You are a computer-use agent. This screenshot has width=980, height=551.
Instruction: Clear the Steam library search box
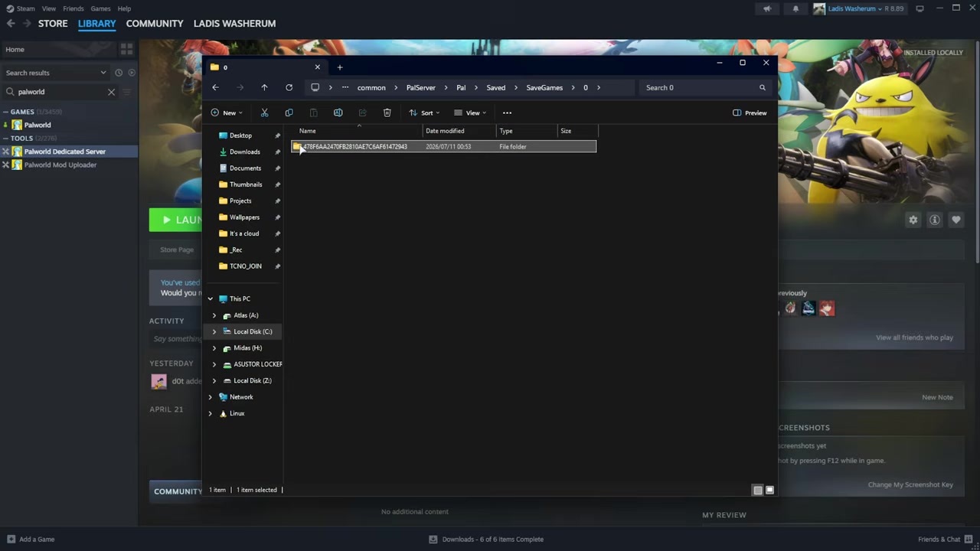[111, 92]
